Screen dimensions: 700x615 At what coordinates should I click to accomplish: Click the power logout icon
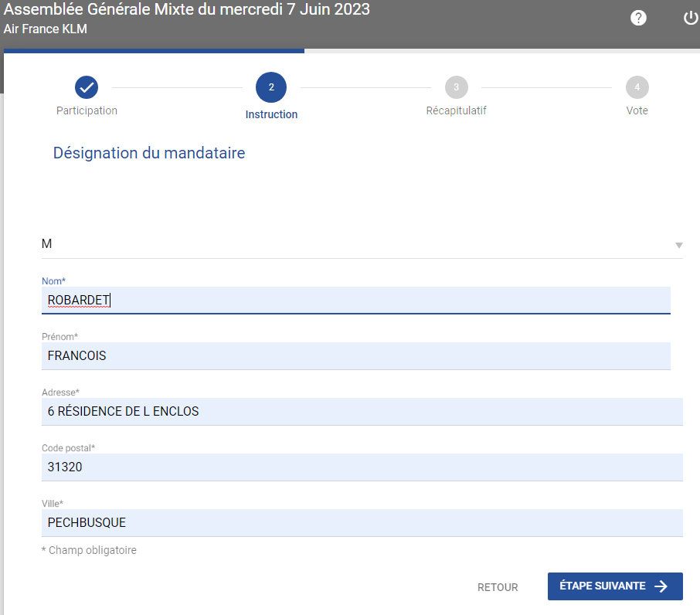pyautogui.click(x=691, y=18)
